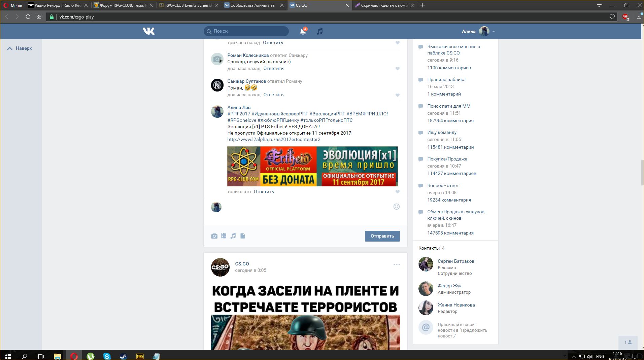Click the site security padlock icon
This screenshot has width=644, height=360.
click(x=52, y=17)
